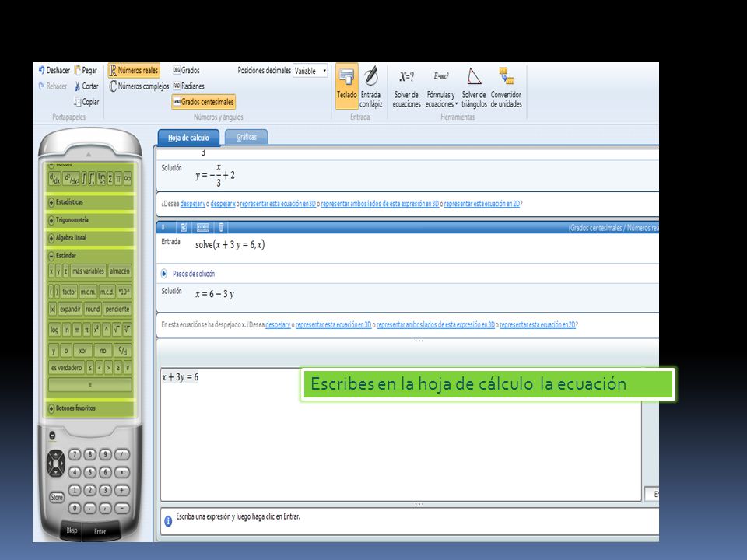Insert the d/dx derivative key
The width and height of the screenshot is (747, 560).
tap(55, 179)
